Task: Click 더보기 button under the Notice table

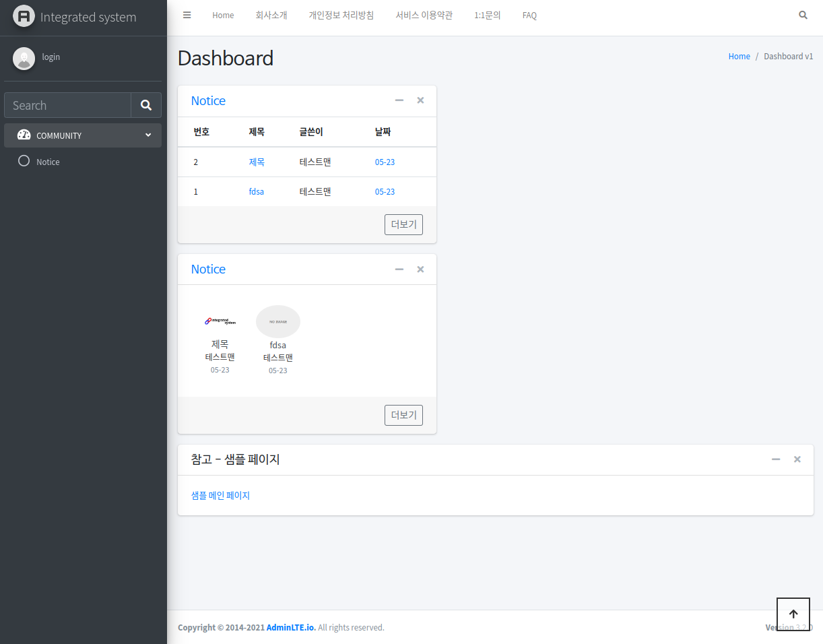Action: click(403, 224)
